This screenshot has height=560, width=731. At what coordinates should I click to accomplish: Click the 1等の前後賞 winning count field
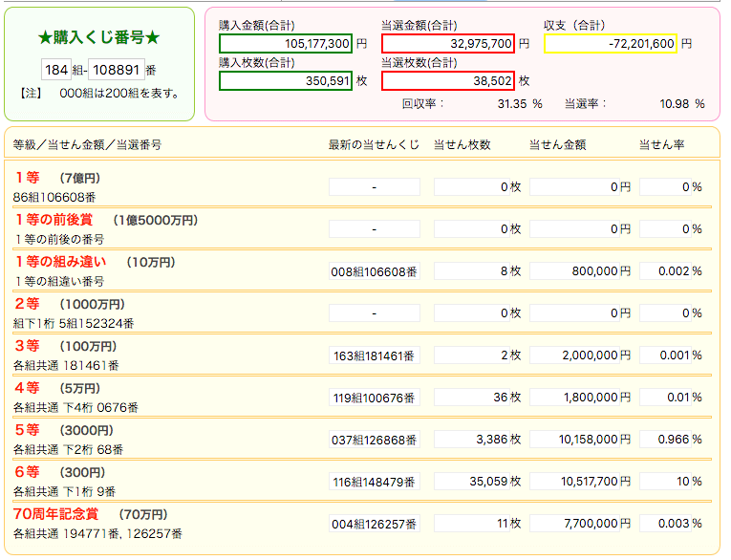click(477, 229)
